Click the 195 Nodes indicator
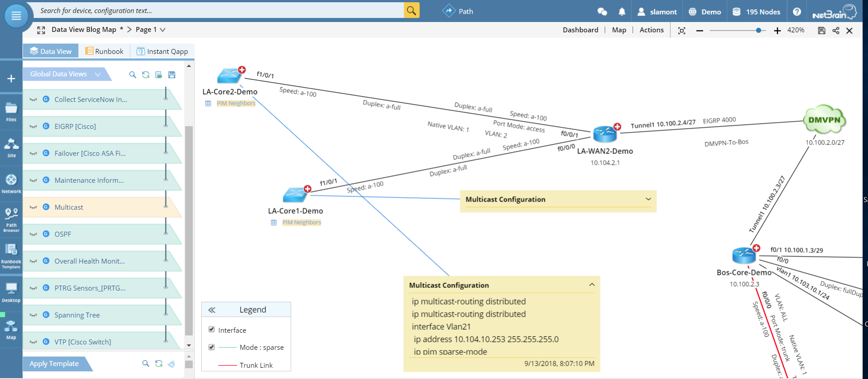Screen dimensions: 868x379 (x=757, y=12)
